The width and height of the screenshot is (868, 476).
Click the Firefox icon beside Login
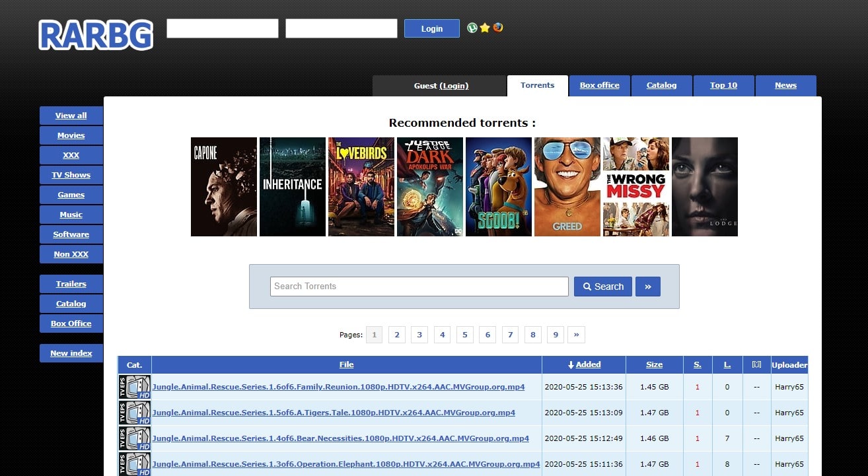click(x=498, y=28)
